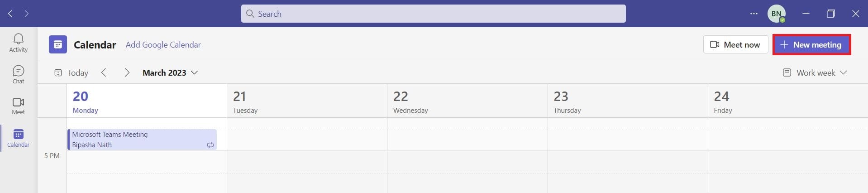Open the Activity bell in sidebar
Image resolution: width=868 pixels, height=193 pixels.
(x=18, y=43)
